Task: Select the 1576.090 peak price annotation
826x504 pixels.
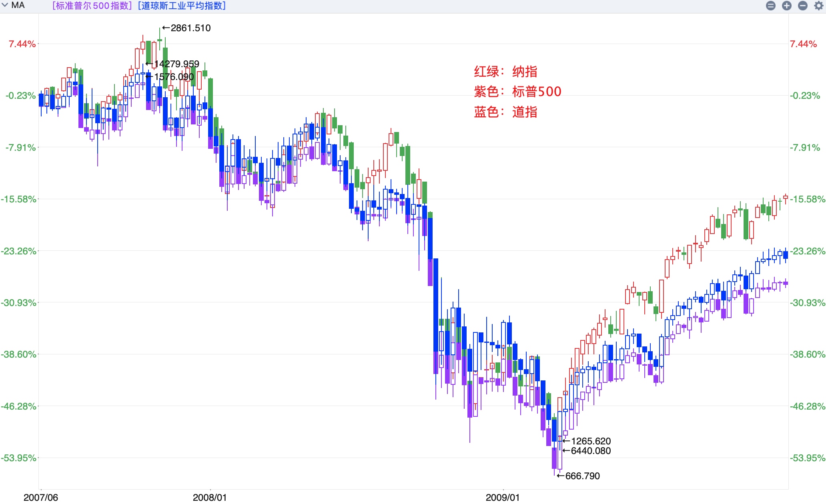Action: point(174,77)
